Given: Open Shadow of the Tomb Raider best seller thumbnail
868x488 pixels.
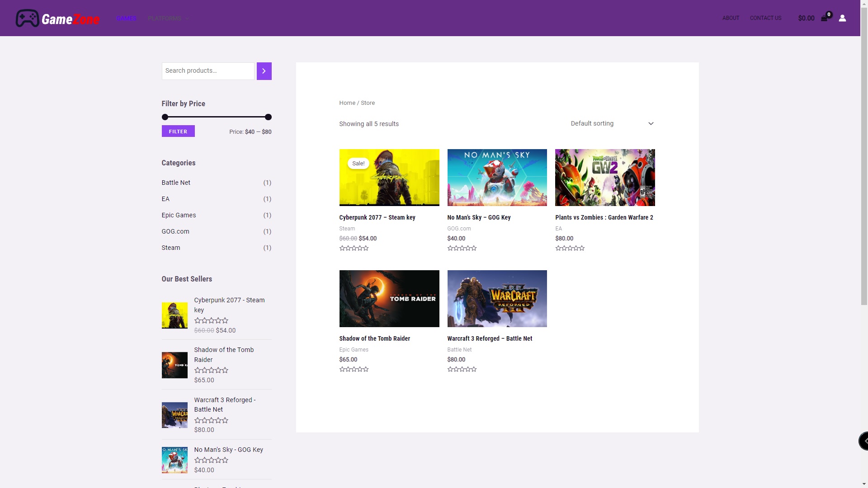Looking at the screenshot, I should point(175,365).
